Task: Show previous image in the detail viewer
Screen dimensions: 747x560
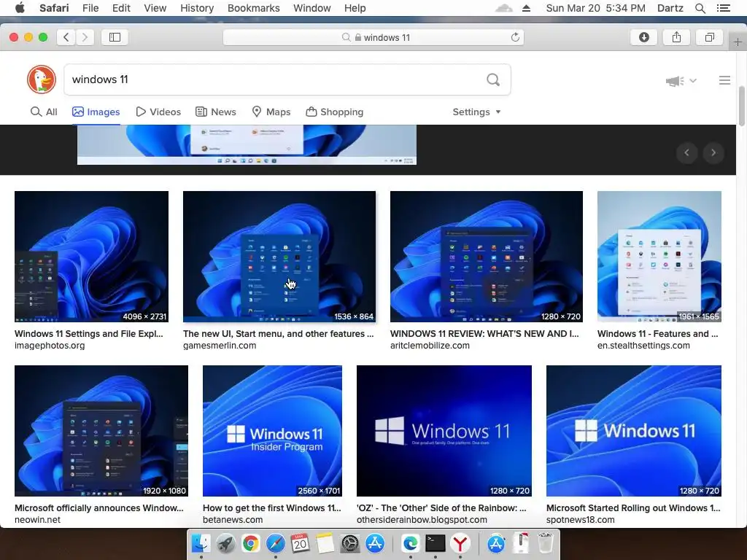Action: tap(687, 152)
